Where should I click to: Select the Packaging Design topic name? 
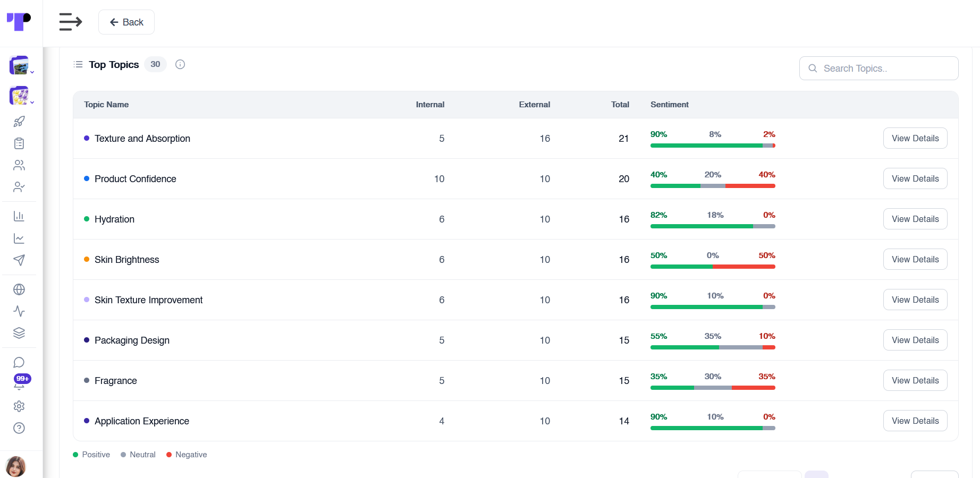[x=132, y=340]
